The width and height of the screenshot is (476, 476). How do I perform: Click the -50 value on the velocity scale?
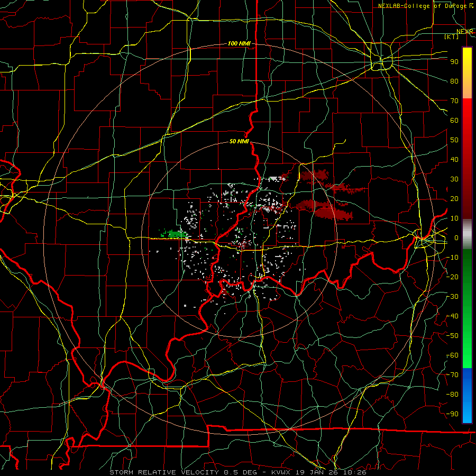pos(453,336)
